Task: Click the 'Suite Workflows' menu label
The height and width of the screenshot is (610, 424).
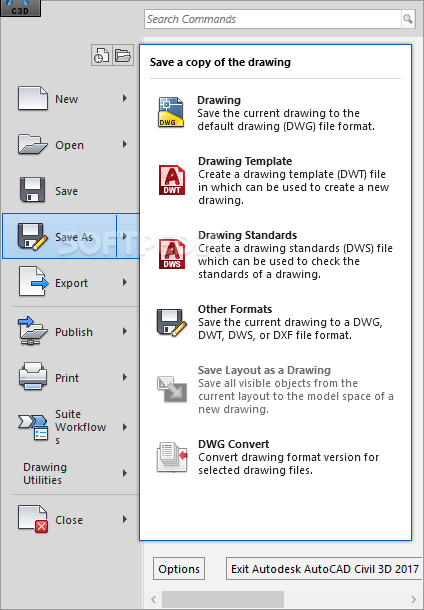Action: click(81, 427)
